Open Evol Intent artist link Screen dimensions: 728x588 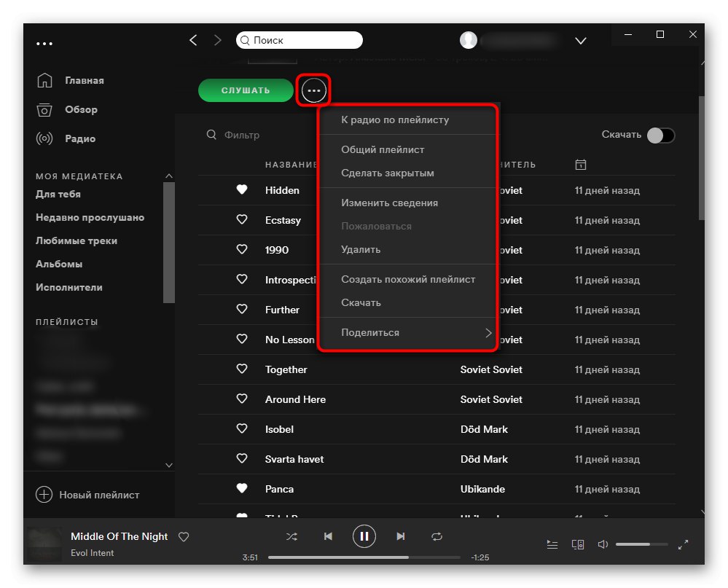92,553
